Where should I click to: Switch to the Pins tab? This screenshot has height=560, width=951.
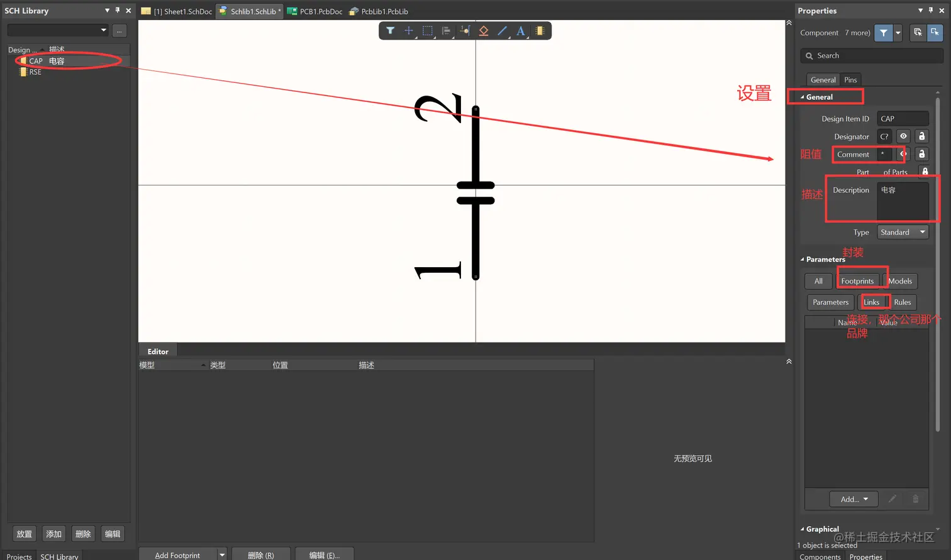point(850,80)
